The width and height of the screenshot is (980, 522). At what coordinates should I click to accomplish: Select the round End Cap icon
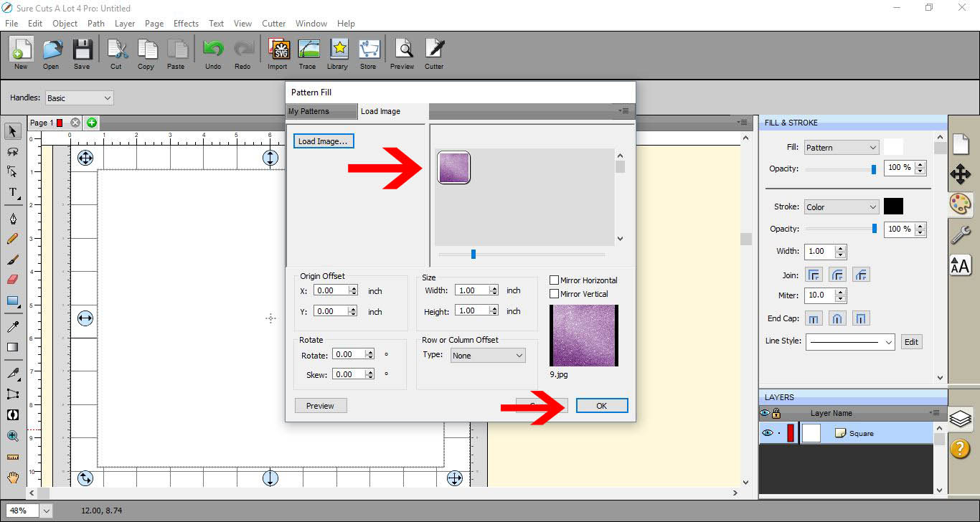[x=838, y=318]
